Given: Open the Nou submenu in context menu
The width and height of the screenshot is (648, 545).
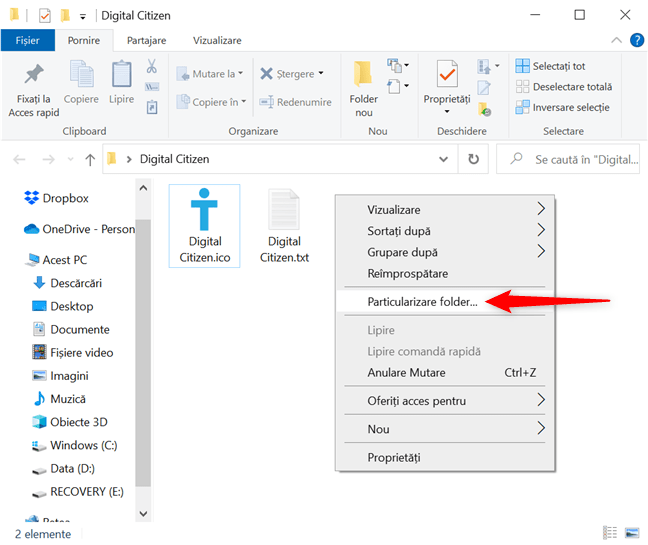Looking at the screenshot, I should [445, 429].
